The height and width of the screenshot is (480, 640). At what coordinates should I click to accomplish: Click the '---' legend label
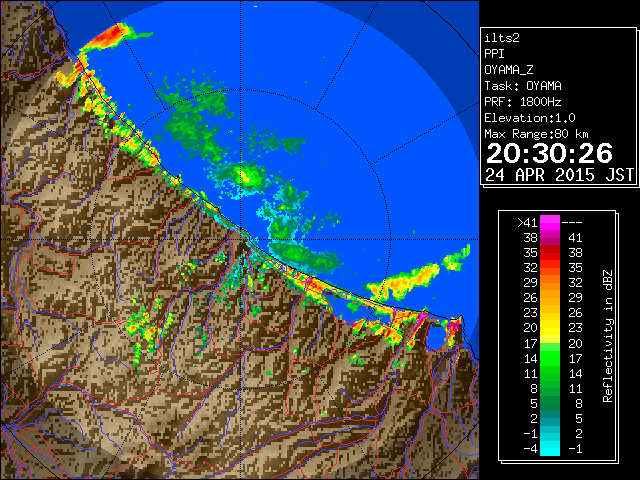coord(572,223)
